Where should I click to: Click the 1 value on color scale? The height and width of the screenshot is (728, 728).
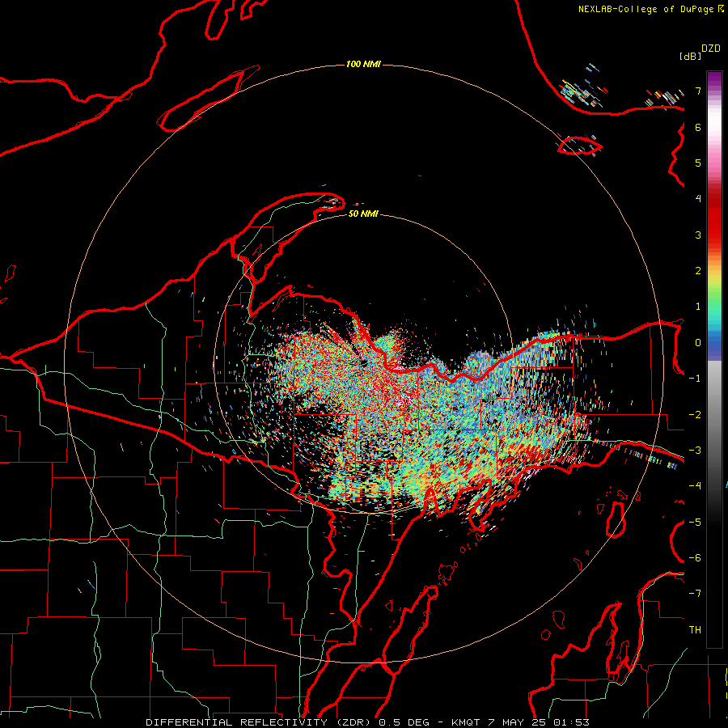698,307
